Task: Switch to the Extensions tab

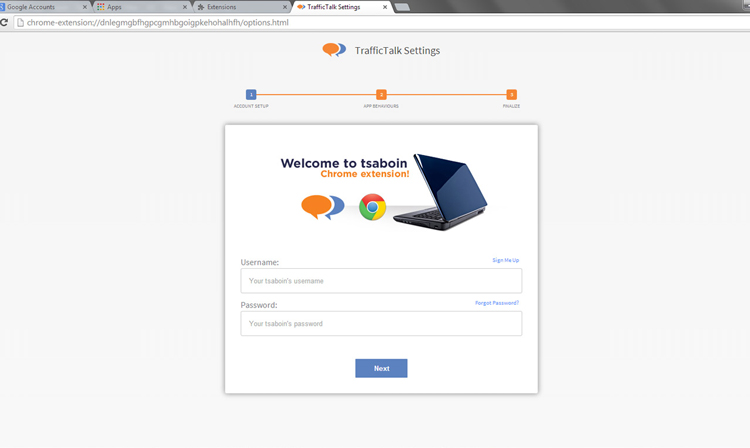Action: (242, 7)
